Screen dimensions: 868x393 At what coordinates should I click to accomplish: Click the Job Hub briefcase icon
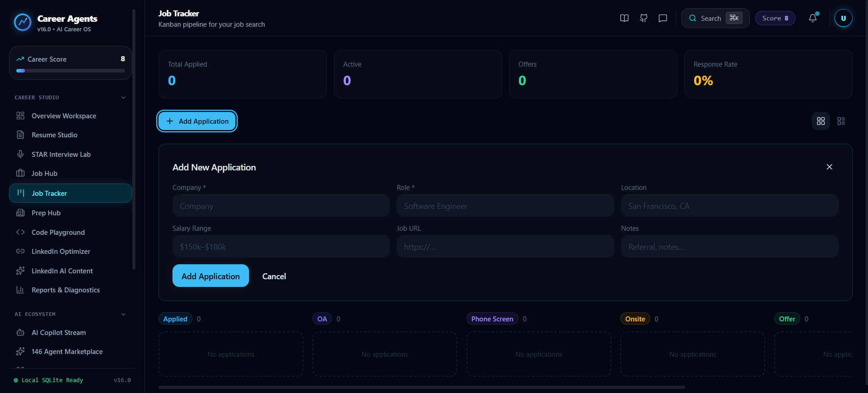coord(20,173)
